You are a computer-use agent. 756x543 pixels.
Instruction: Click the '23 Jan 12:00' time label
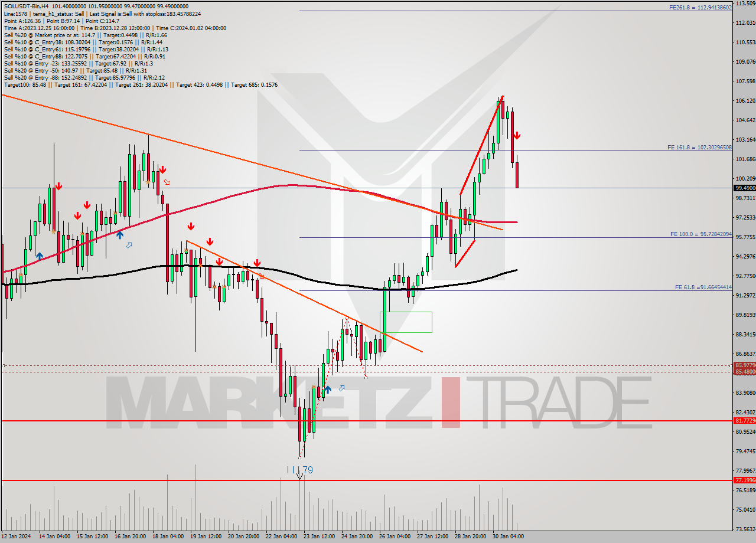[319, 537]
